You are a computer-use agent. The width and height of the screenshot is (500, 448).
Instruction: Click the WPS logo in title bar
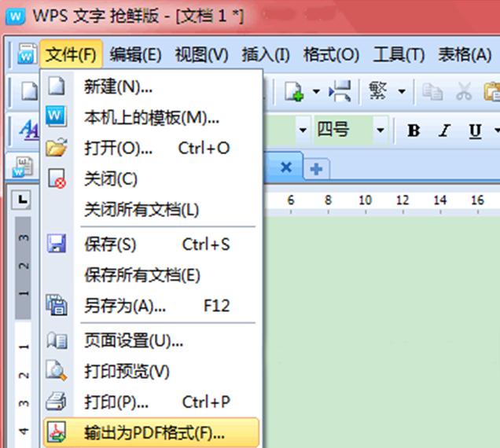[x=15, y=16]
